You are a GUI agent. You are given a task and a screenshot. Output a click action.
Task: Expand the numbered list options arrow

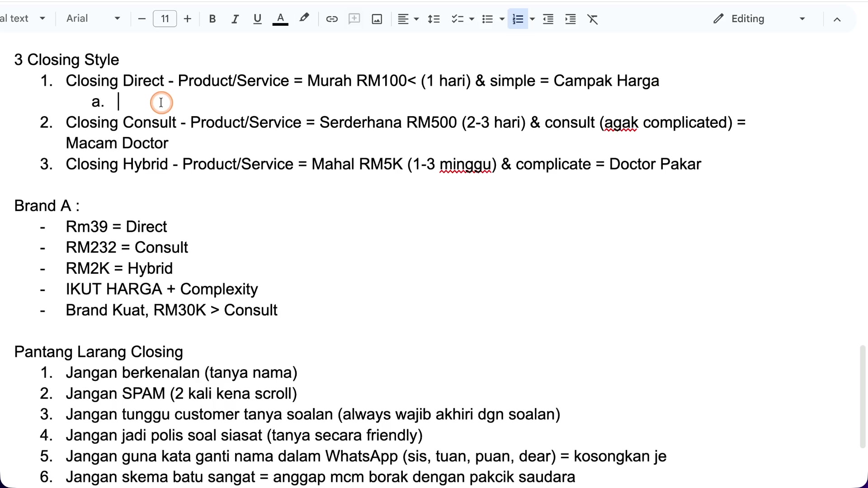tap(533, 19)
